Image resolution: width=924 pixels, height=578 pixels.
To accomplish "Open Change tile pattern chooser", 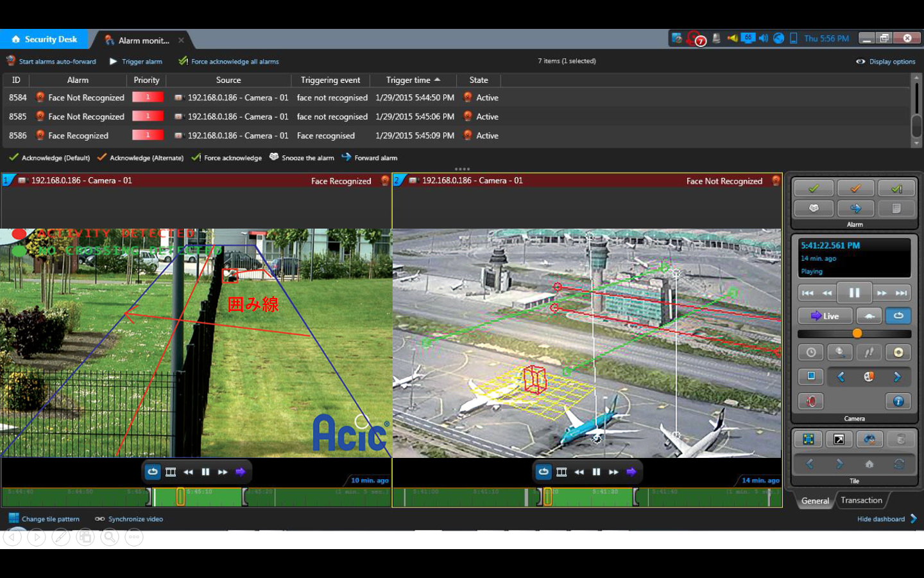I will (x=44, y=519).
